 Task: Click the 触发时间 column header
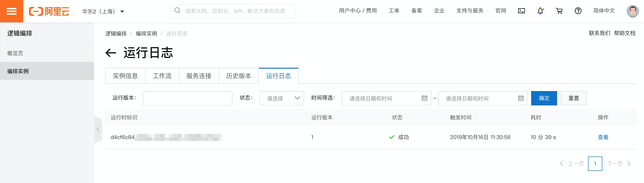[461, 118]
